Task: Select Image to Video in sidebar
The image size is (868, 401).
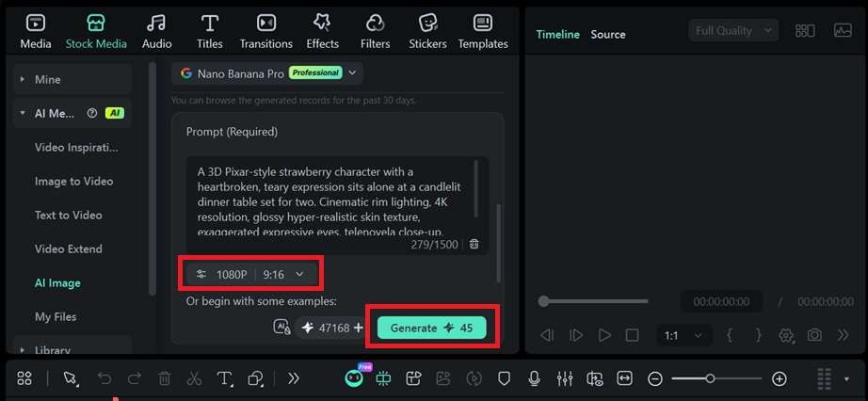Action: pos(73,182)
